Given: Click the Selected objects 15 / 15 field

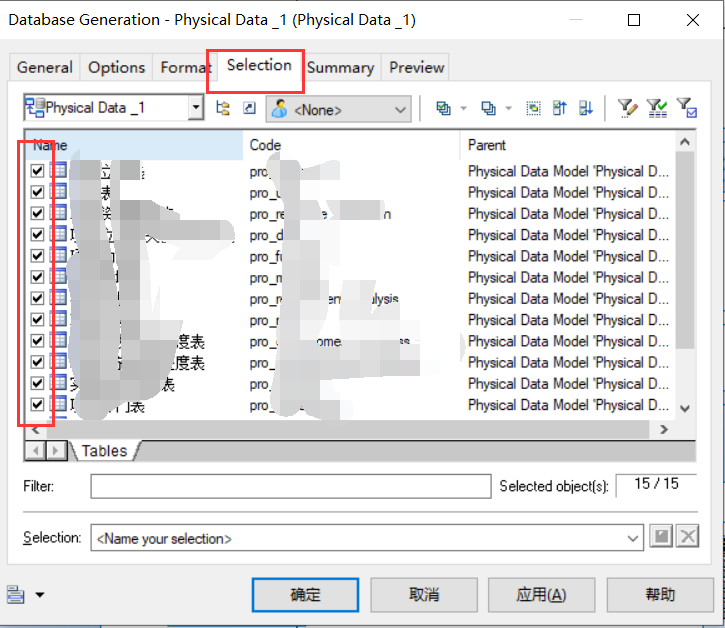Looking at the screenshot, I should pos(656,485).
